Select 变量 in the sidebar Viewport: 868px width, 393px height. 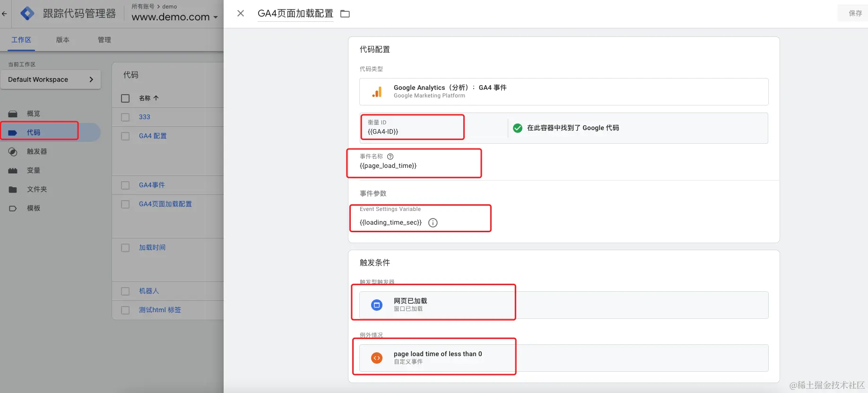point(34,170)
